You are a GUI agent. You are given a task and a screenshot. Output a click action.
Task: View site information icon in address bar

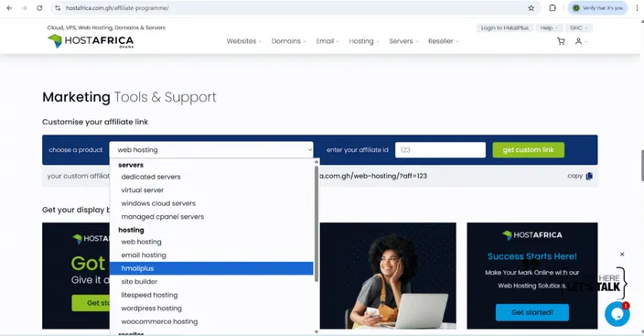[58, 8]
